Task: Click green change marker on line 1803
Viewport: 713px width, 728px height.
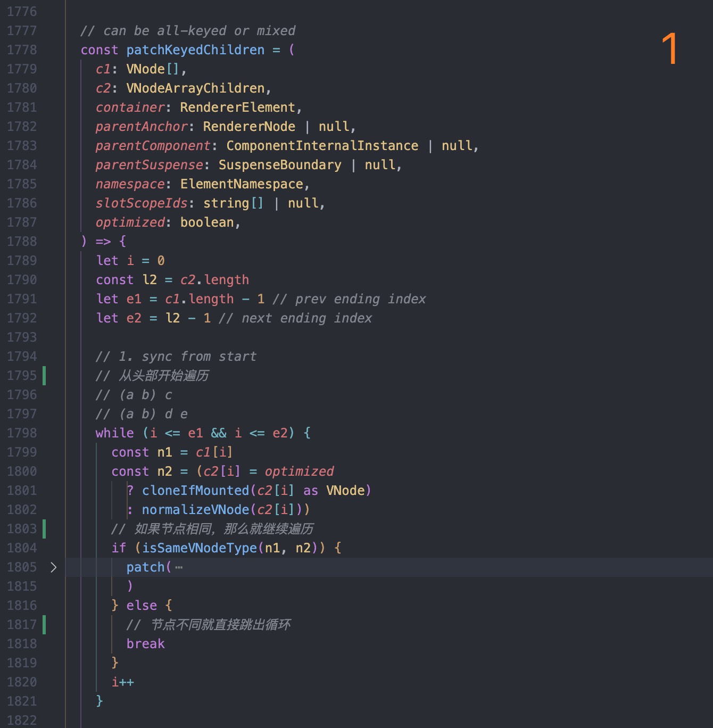Action: click(44, 529)
